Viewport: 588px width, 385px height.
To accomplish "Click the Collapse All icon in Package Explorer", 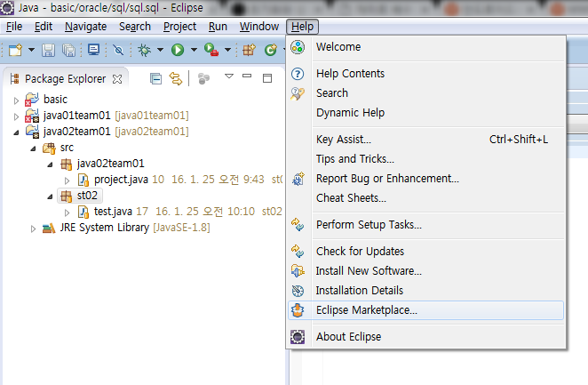I will (x=155, y=79).
